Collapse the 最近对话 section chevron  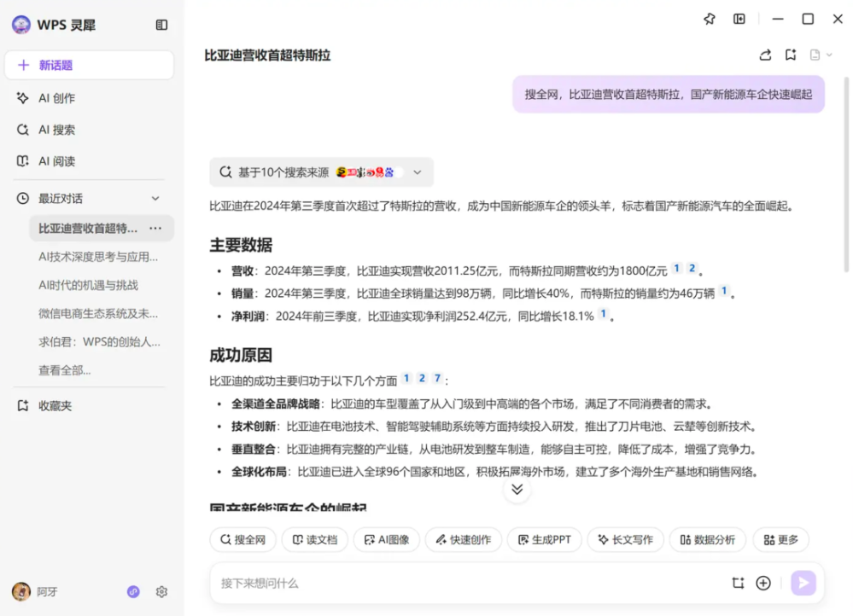tap(155, 199)
